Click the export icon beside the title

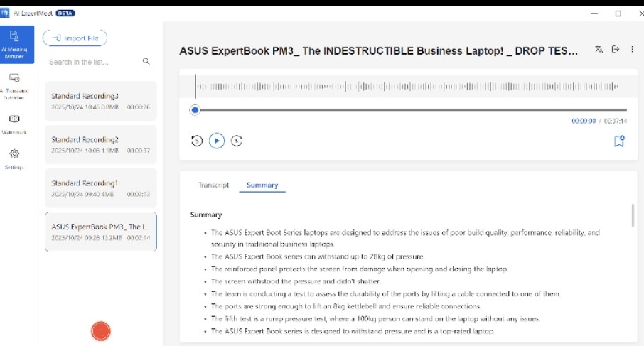pos(616,50)
